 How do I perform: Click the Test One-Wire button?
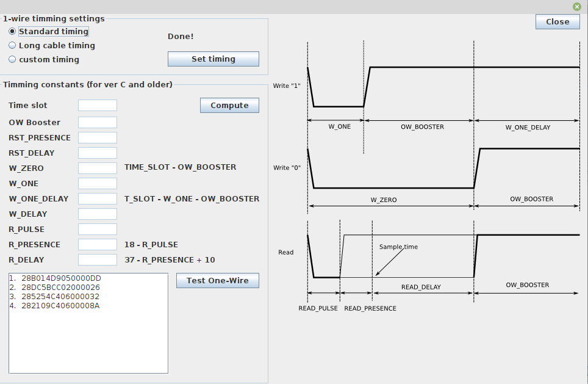click(218, 280)
